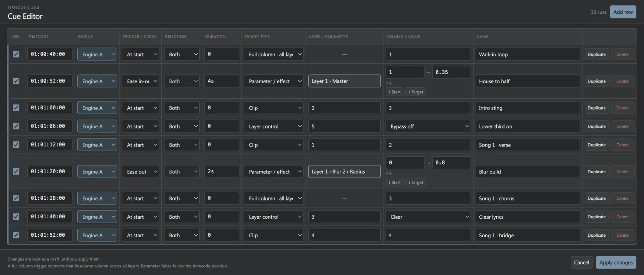Image resolution: width=644 pixels, height=275 pixels.
Task: Edit timecode 01:01:52:00 field
Action: click(50, 235)
